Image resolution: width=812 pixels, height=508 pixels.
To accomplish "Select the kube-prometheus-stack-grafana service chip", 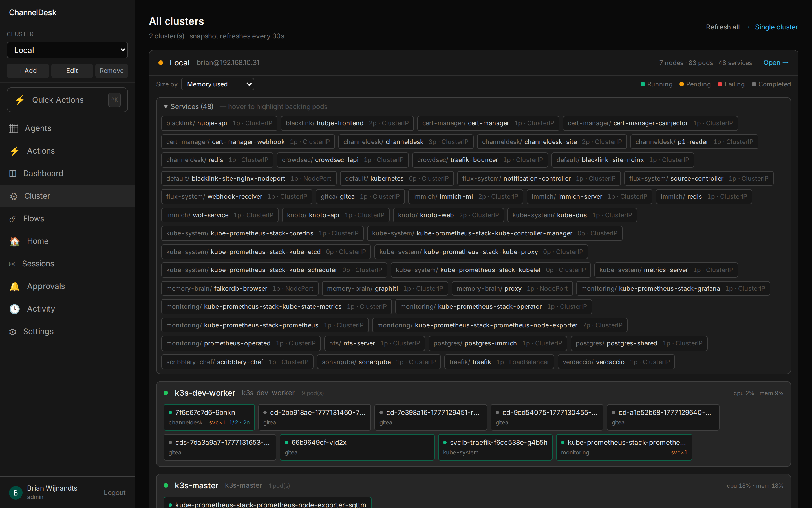I will 673,289.
